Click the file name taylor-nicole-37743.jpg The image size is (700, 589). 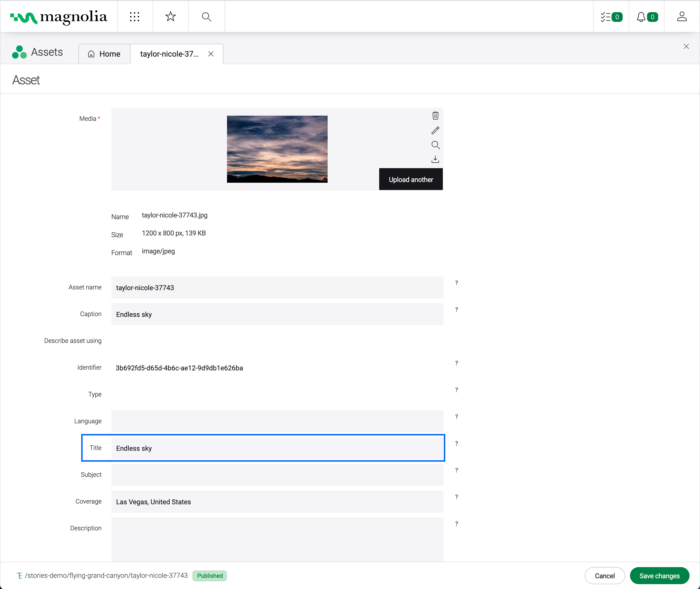[175, 215]
